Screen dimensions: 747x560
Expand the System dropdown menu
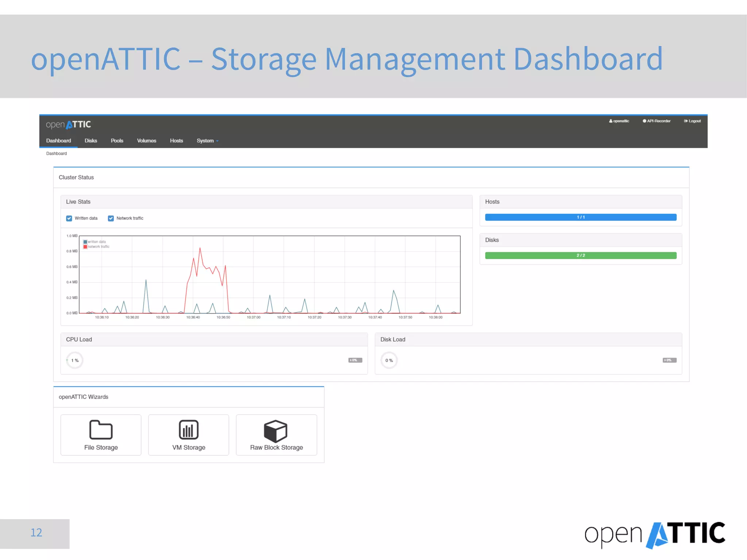(208, 141)
